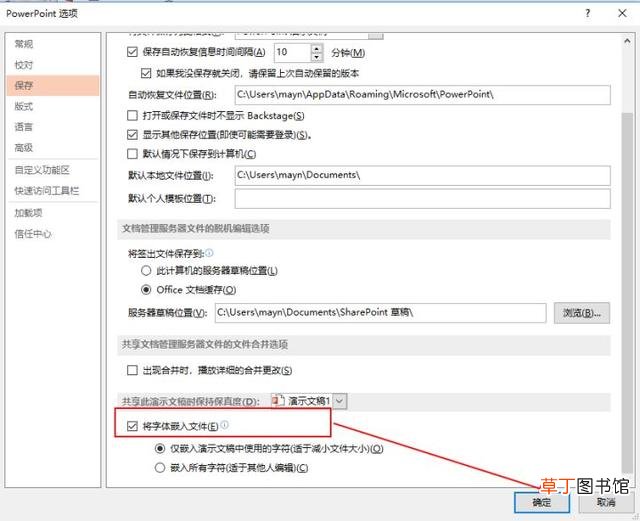Select Office 文档缓存 radio button

pos(146,290)
